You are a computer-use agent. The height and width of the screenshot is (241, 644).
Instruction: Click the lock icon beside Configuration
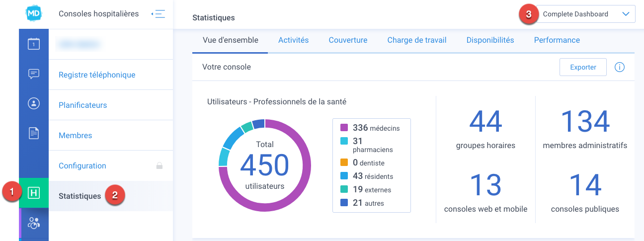point(160,165)
